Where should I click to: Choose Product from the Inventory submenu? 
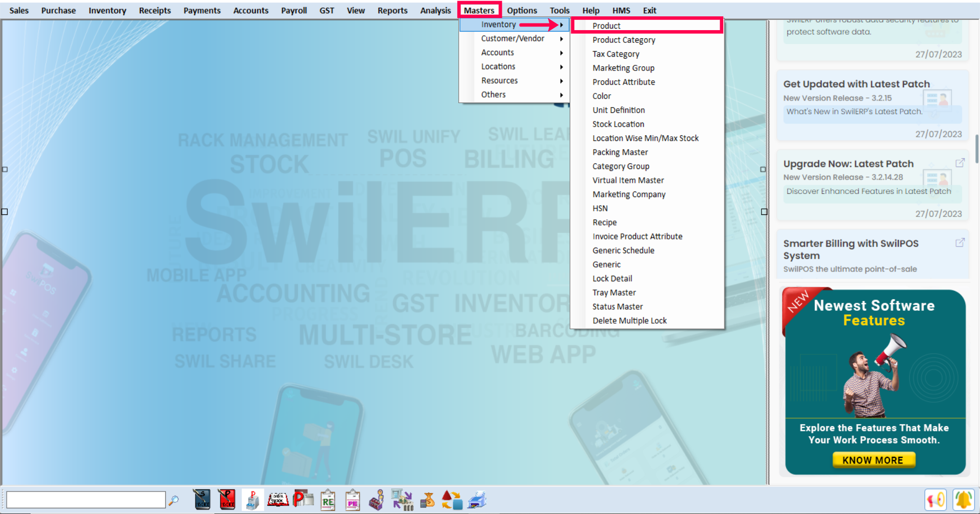[647, 26]
